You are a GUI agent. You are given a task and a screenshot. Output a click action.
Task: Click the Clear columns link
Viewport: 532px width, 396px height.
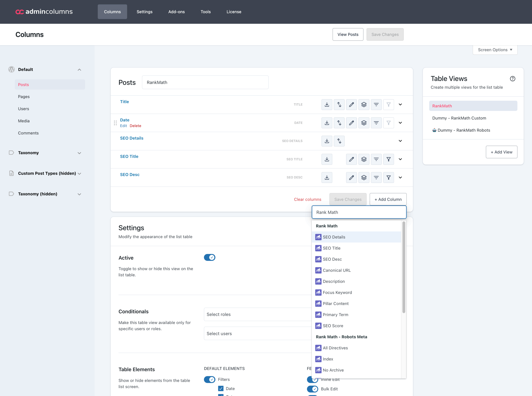pos(308,199)
